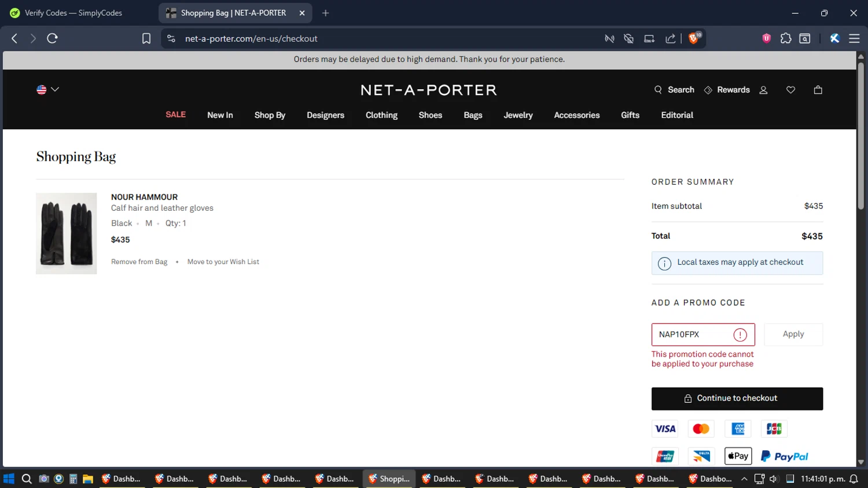The image size is (868, 488).
Task: Switch to the Verify Codes SimplyCodes tab
Action: pos(73,13)
